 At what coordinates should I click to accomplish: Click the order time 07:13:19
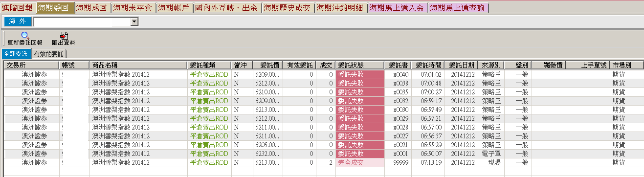click(431, 162)
